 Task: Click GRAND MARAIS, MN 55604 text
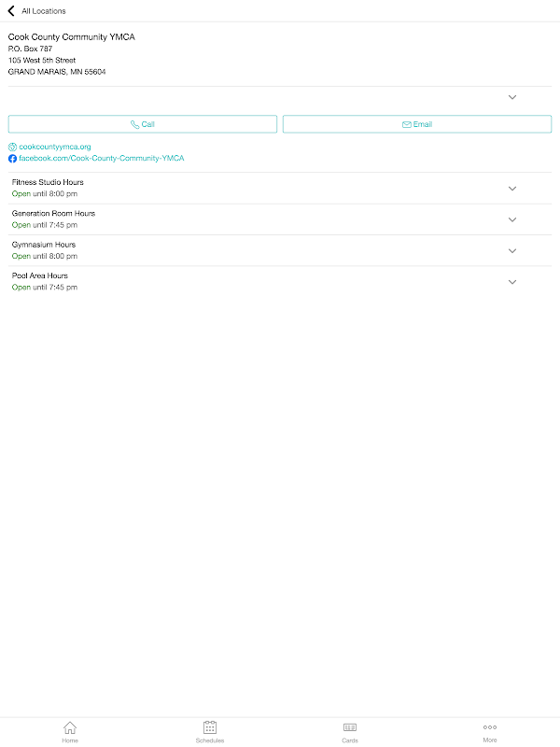coord(57,72)
